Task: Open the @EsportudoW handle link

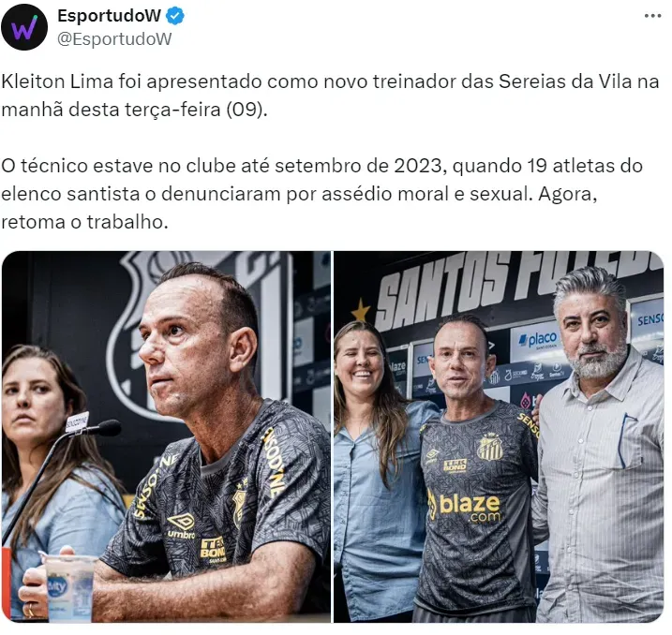Action: 114,39
